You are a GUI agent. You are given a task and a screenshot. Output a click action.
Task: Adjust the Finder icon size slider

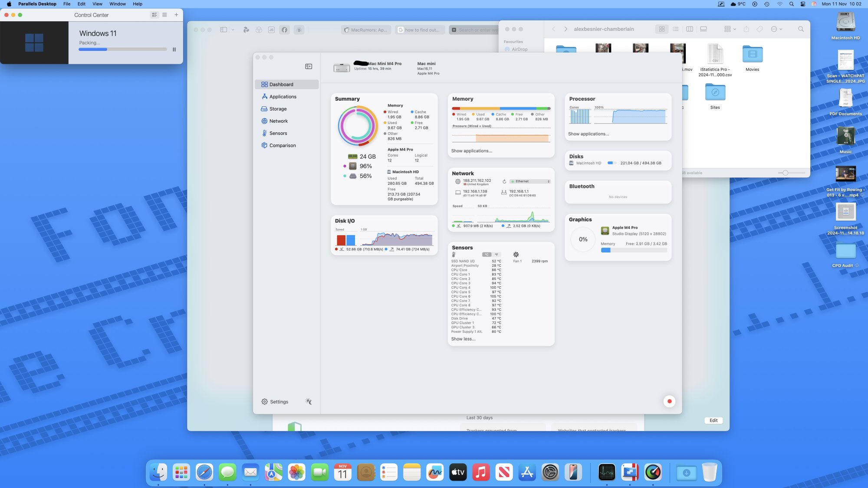tap(785, 173)
